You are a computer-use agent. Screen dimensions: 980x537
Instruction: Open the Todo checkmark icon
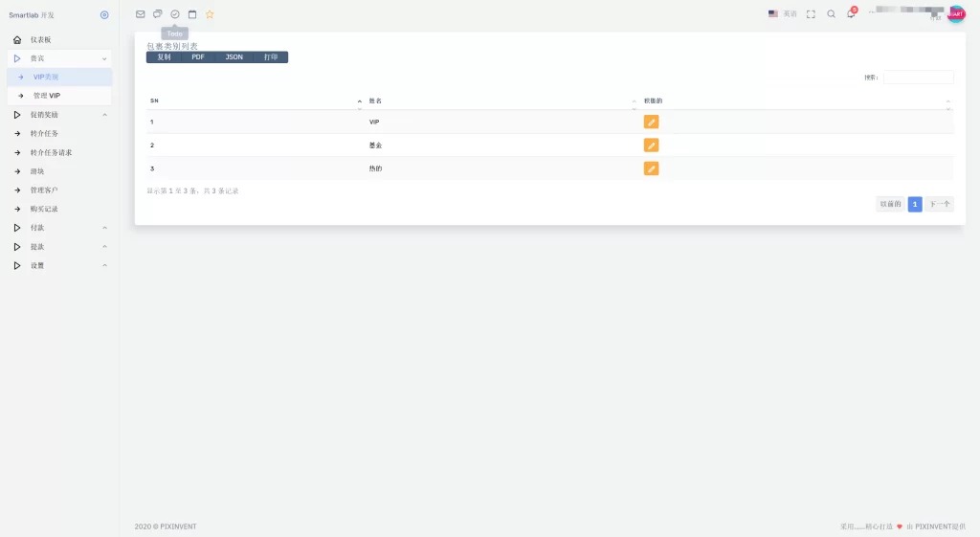click(175, 14)
